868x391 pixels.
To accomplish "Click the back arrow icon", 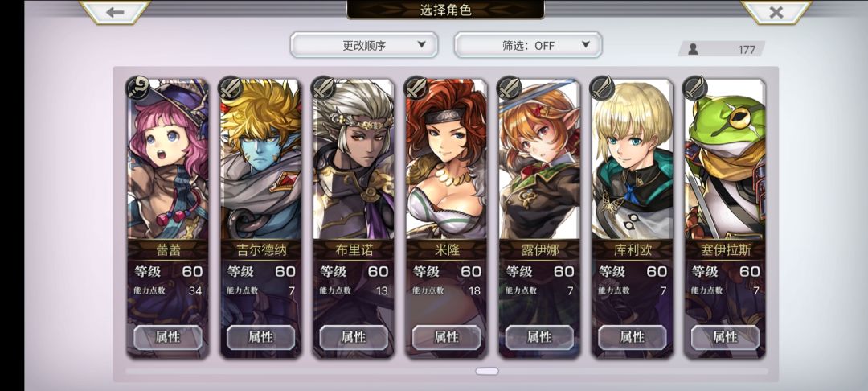I will coord(115,12).
